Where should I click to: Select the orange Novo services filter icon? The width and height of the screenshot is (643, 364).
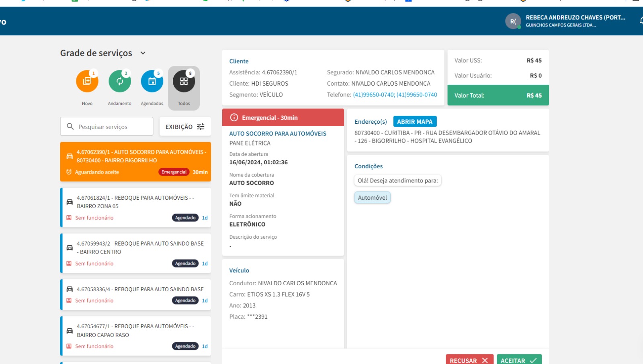click(x=87, y=81)
